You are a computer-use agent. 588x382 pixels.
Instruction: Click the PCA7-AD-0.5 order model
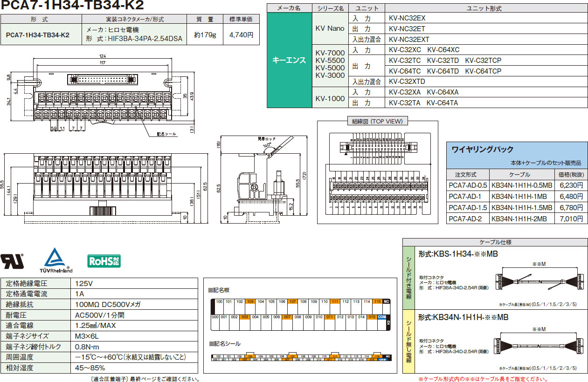468,185
